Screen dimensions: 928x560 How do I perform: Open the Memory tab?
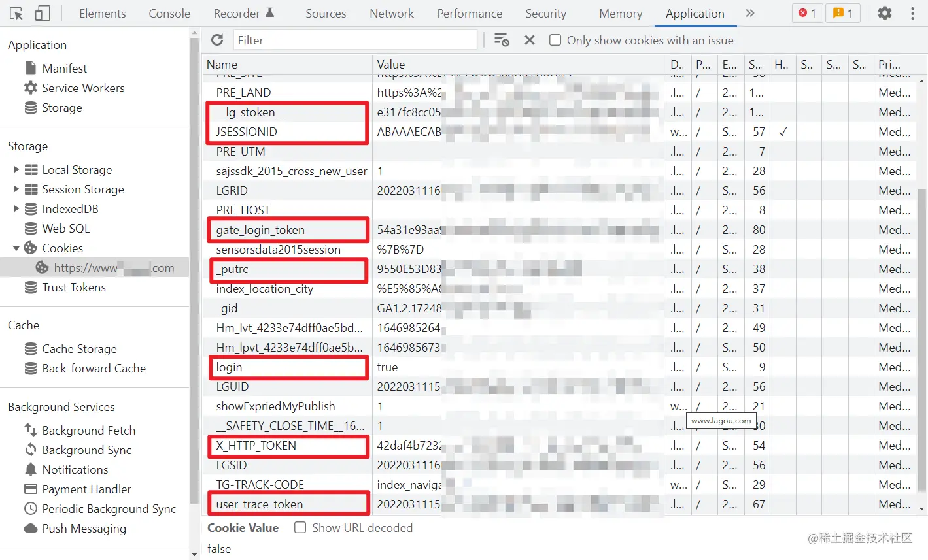click(x=621, y=13)
